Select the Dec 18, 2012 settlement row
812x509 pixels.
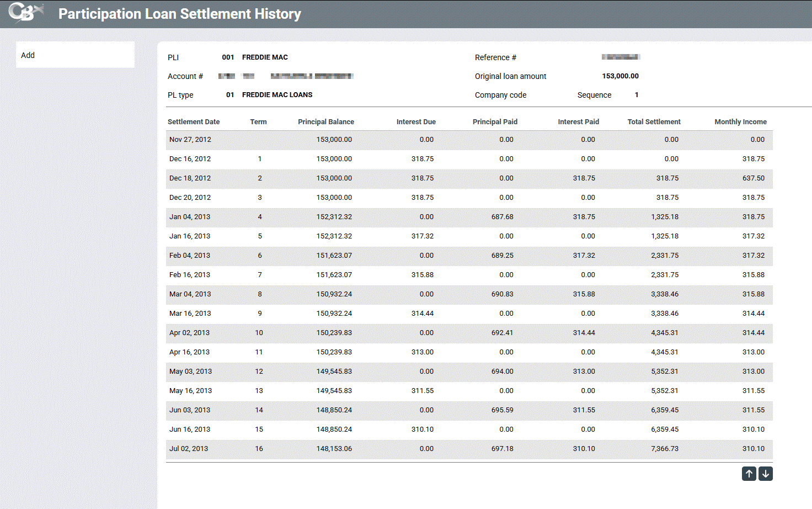point(190,178)
